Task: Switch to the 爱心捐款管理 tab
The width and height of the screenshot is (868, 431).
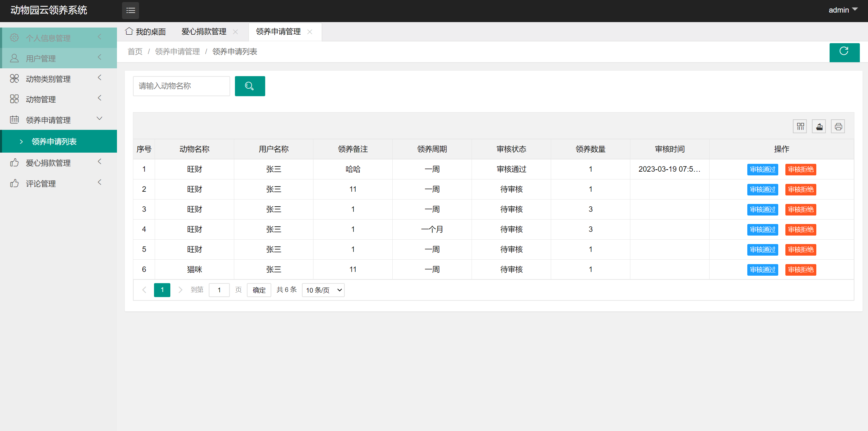Action: pos(204,31)
